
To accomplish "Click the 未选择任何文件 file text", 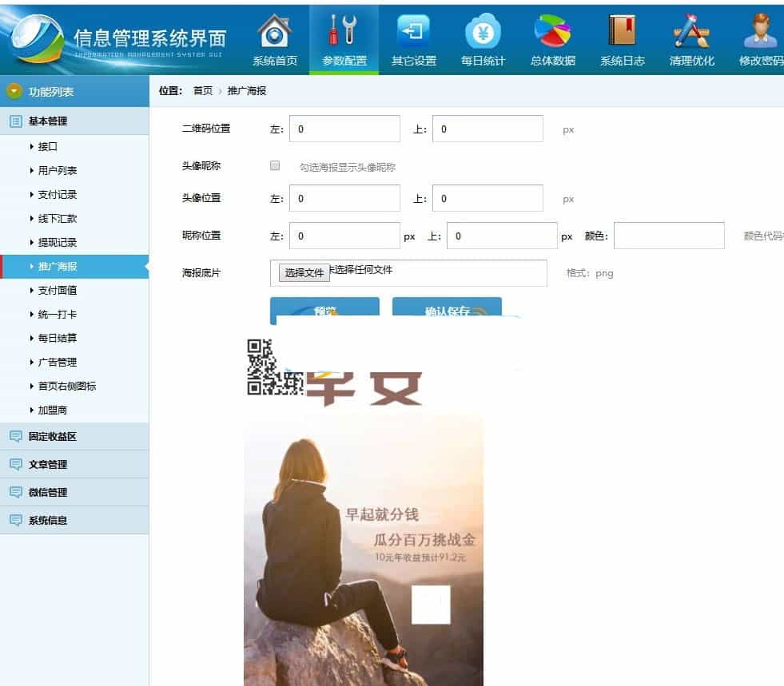I will [x=361, y=270].
